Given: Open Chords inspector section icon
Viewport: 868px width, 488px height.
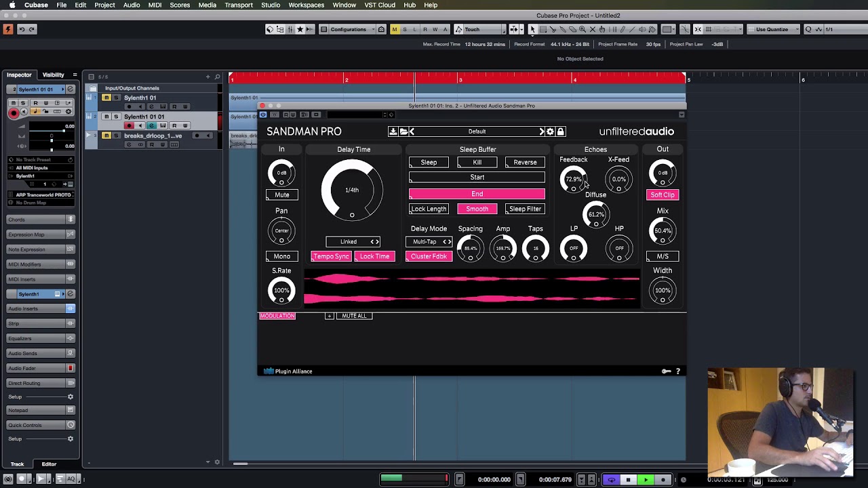Looking at the screenshot, I should (x=70, y=220).
